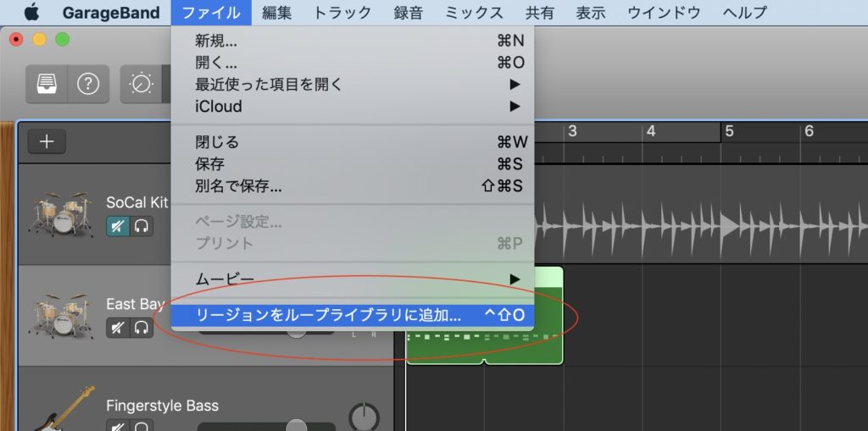Open the 共有 menu
868x431 pixels.
coord(540,12)
